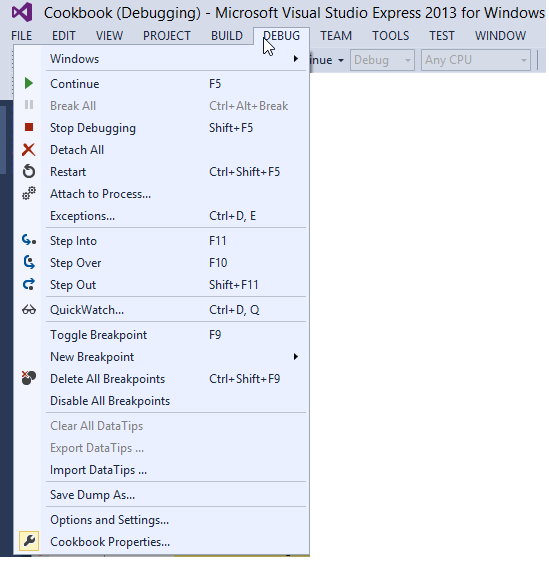Click the Visual Studio logo icon

pyautogui.click(x=22, y=12)
